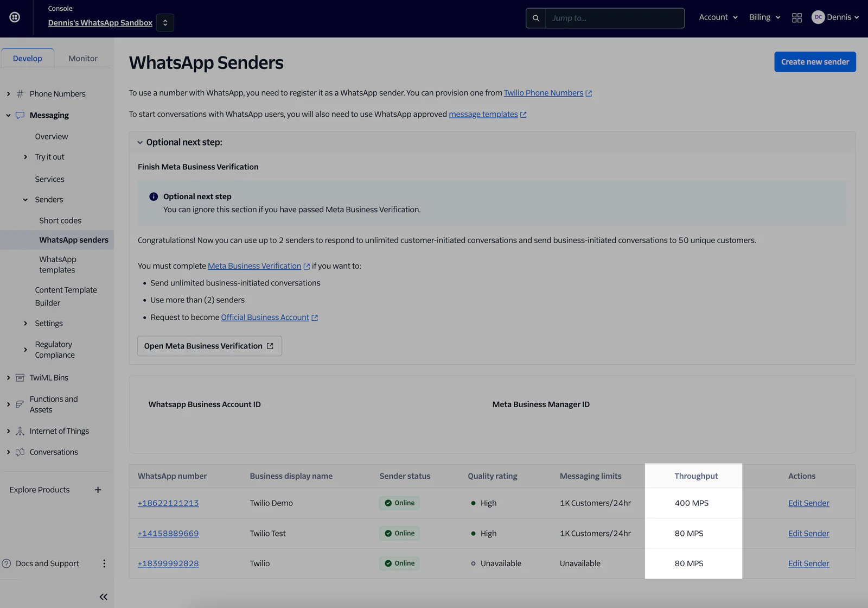The width and height of the screenshot is (868, 608).
Task: Click the info icon in notice
Action: click(154, 197)
